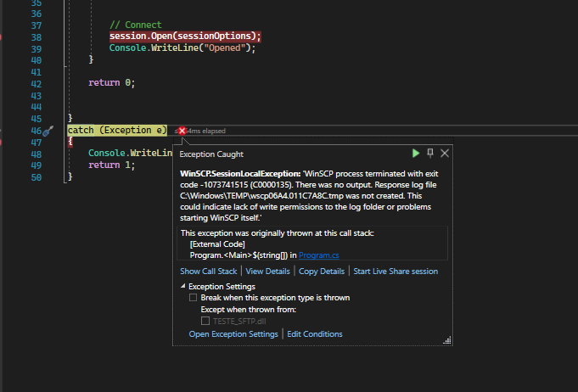Click Edit Conditions link
Image resolution: width=578 pixels, height=392 pixels.
pos(315,334)
